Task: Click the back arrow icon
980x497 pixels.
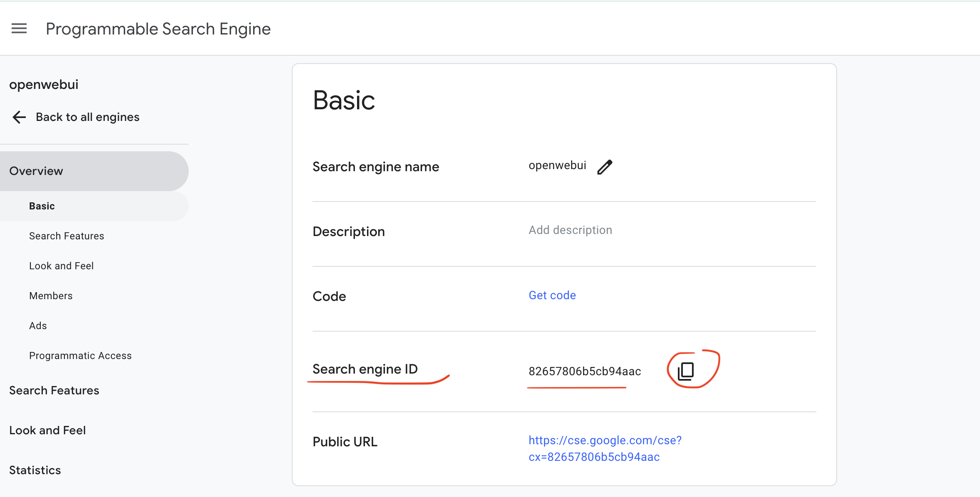Action: (19, 117)
